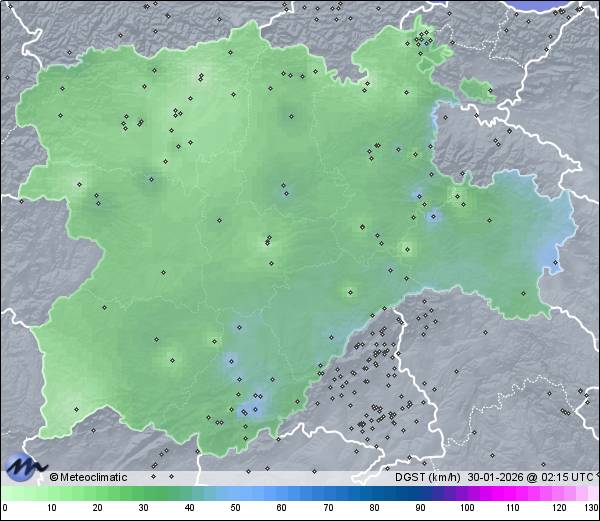Choose the dark-blue 70 km/h legend color
The image size is (600, 521).
(x=326, y=493)
